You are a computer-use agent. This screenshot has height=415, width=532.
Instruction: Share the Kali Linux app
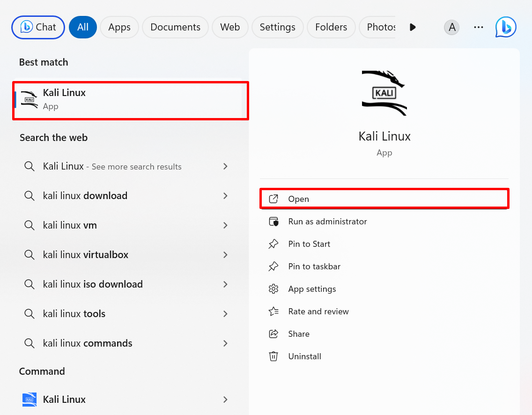[299, 333]
